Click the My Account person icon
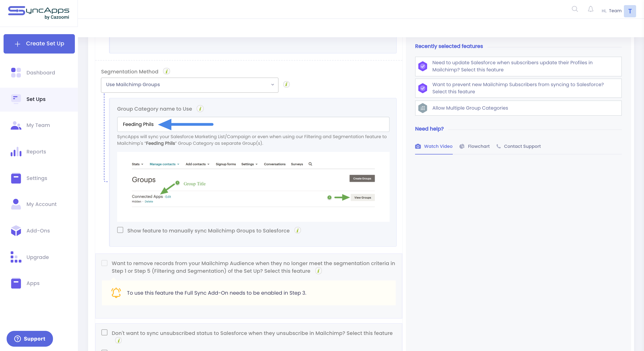This screenshot has width=644, height=351. point(16,204)
